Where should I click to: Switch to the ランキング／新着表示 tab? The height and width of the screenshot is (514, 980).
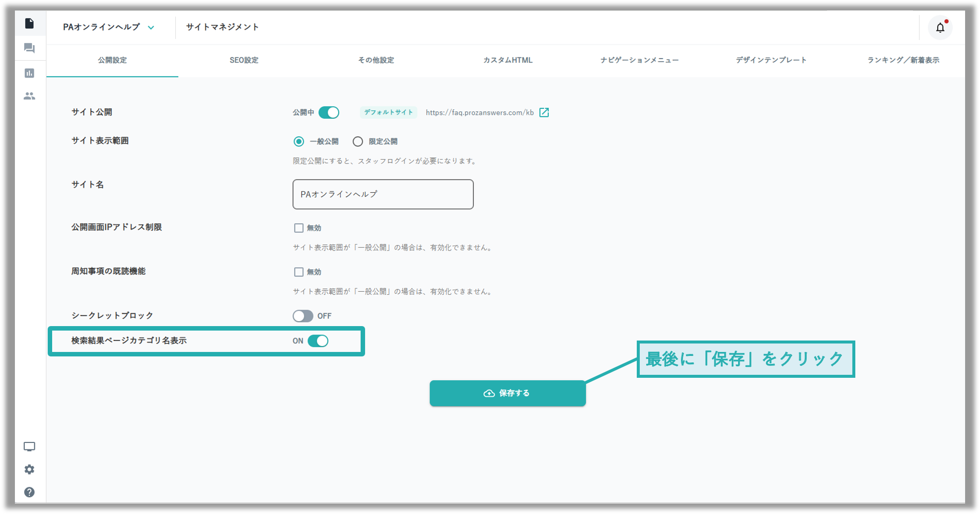pyautogui.click(x=903, y=60)
